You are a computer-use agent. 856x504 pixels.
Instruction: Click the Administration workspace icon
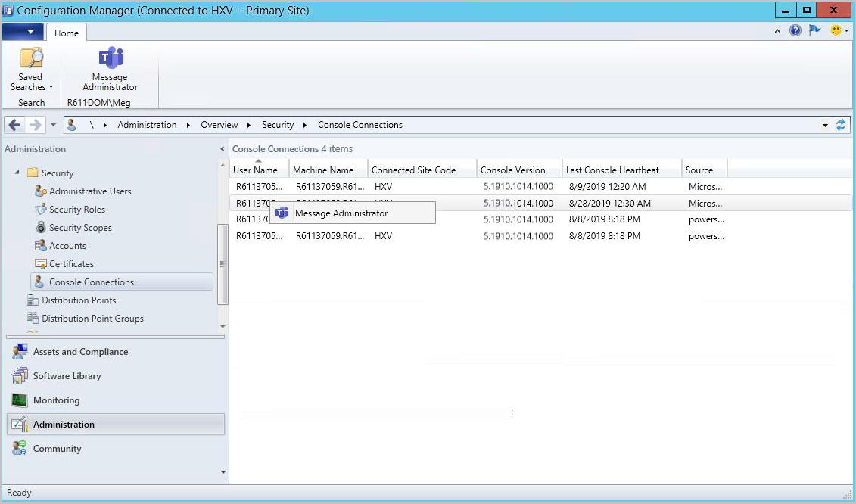click(x=20, y=425)
